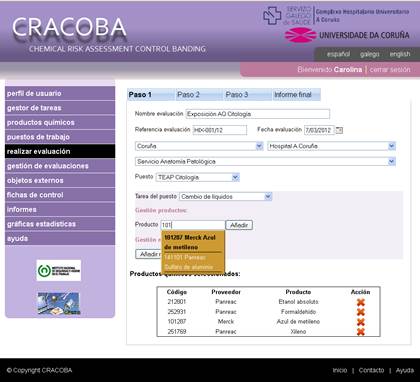Click the Universidade da Coruña logo
The width and height of the screenshot is (420, 382).
click(x=347, y=35)
